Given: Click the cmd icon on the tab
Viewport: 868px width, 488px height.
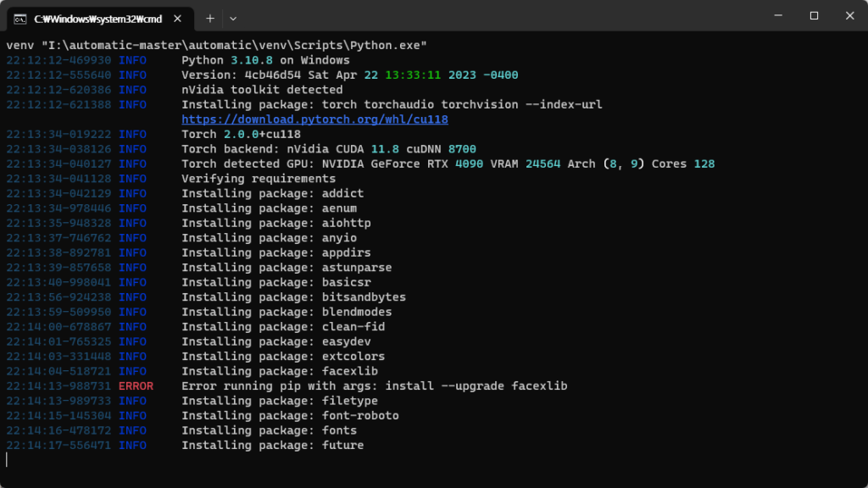Looking at the screenshot, I should click(20, 19).
